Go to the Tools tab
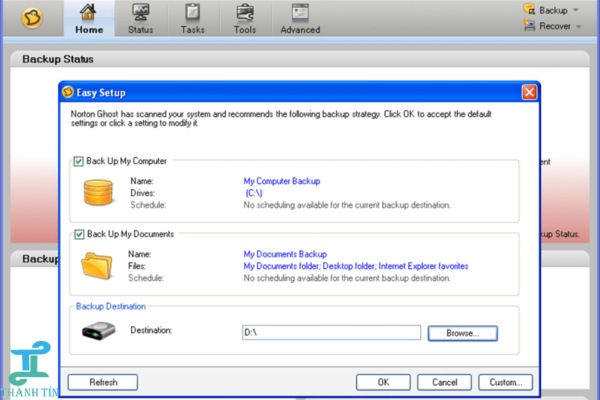 (245, 18)
